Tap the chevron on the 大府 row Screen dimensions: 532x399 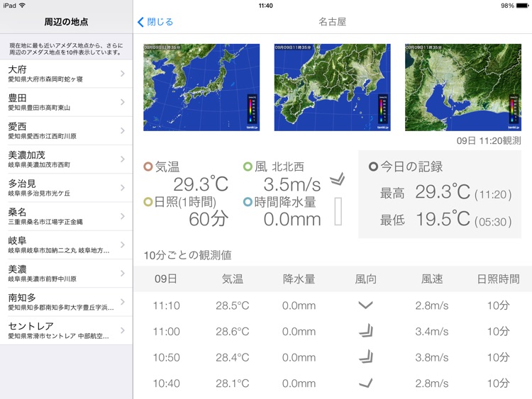coord(123,74)
